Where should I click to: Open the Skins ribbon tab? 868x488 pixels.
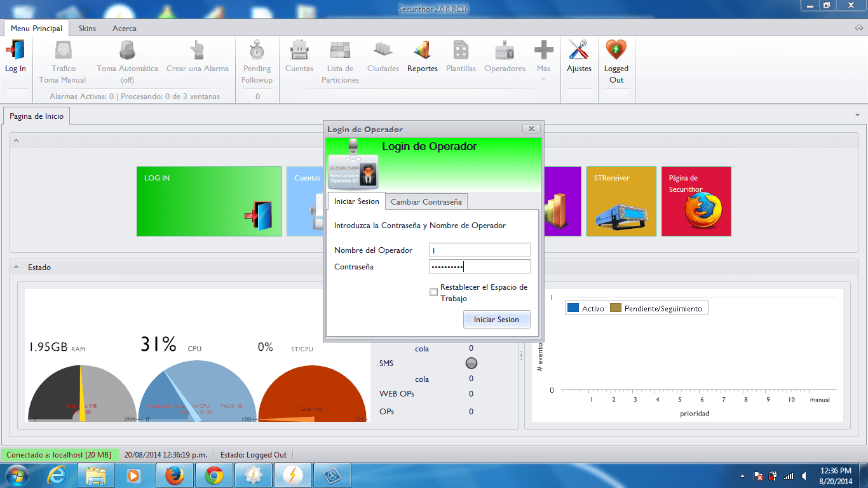tap(87, 28)
